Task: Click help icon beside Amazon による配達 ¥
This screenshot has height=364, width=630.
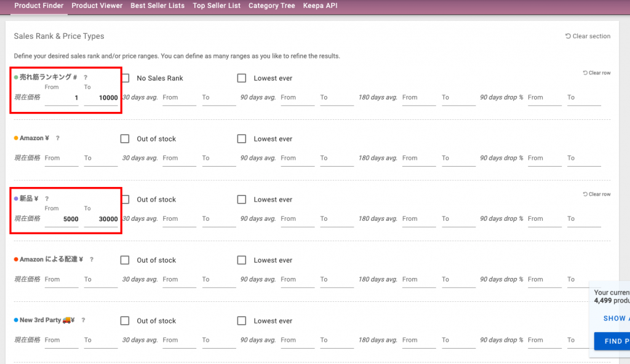Action: 92,259
